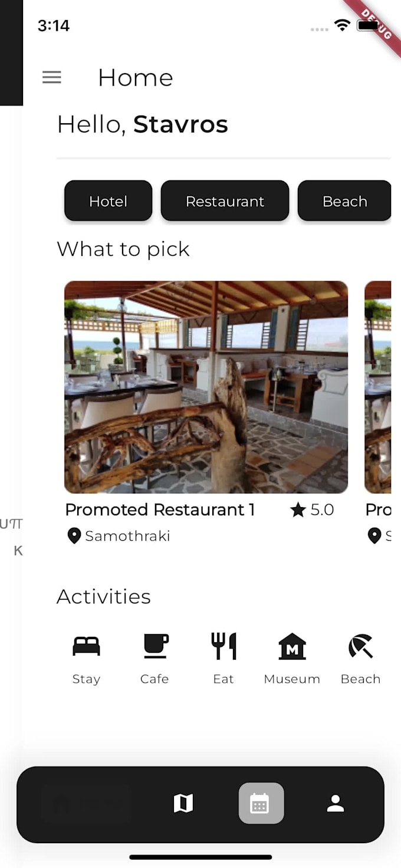Image resolution: width=401 pixels, height=868 pixels.
Task: Open the Promoted Restaurant 1 photo
Action: pos(206,387)
